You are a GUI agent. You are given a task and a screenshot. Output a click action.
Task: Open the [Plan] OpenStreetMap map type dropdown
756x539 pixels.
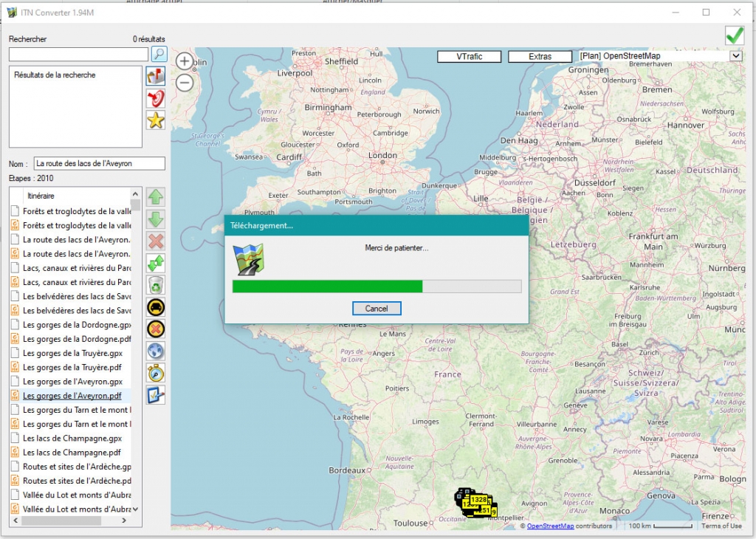tap(735, 56)
